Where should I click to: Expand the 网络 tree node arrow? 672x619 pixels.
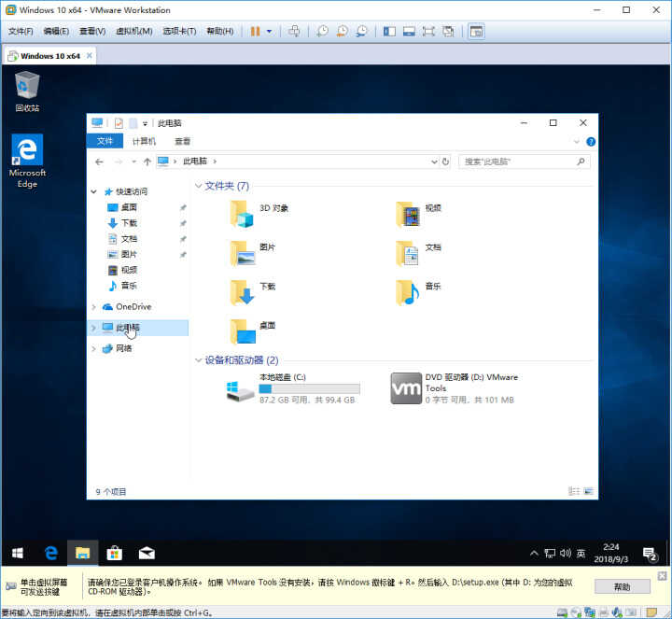tap(94, 348)
